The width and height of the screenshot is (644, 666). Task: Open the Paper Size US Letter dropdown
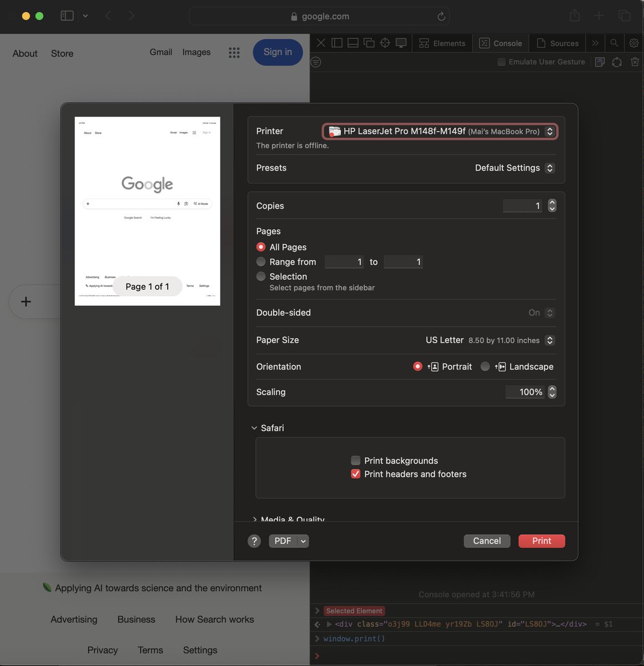(x=490, y=340)
